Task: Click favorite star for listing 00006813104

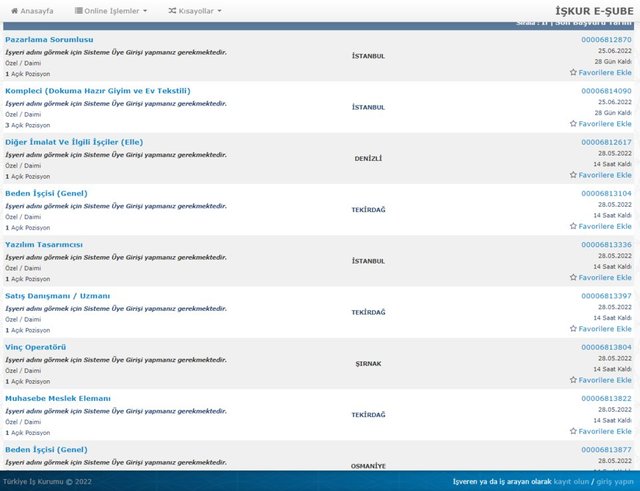Action: [573, 226]
